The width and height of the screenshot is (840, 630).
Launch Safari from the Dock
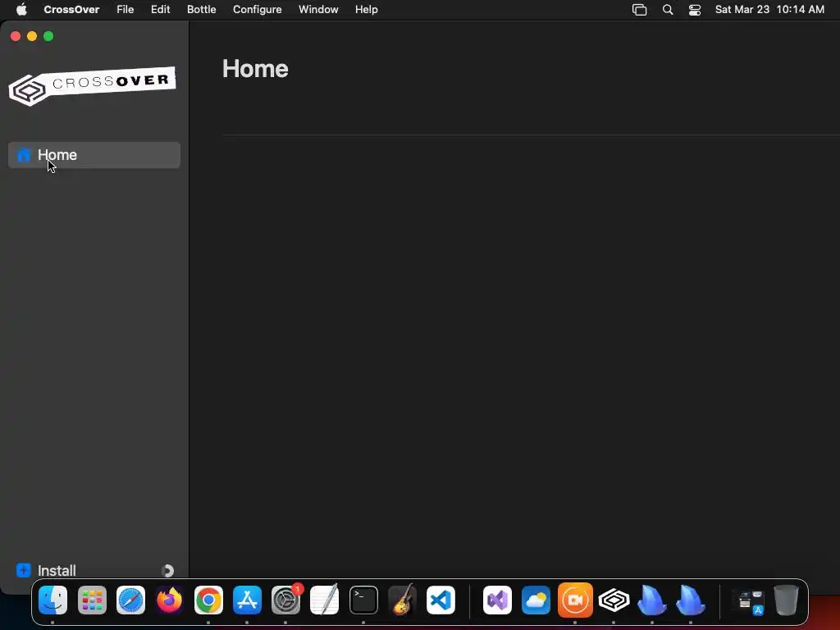130,600
